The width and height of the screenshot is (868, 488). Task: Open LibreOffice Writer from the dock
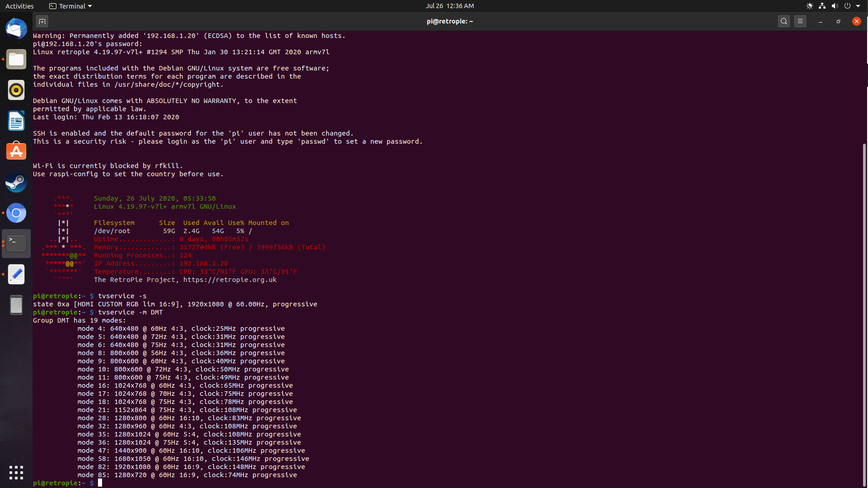tap(16, 121)
